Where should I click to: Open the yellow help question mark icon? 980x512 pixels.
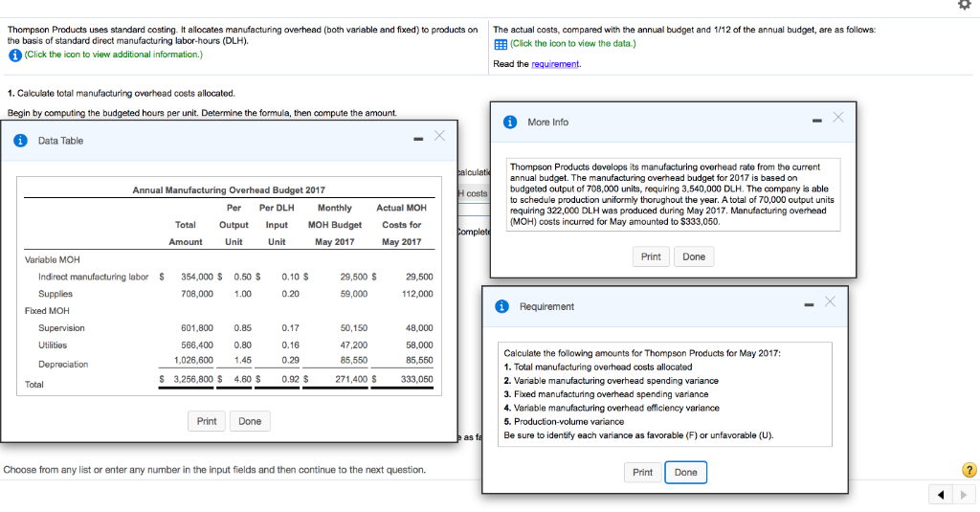(969, 470)
